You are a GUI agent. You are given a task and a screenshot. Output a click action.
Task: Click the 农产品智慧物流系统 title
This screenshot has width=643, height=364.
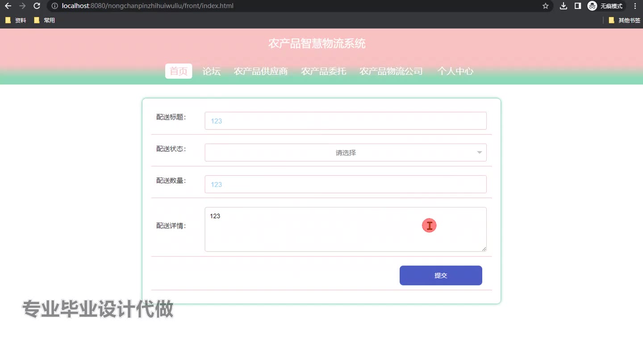coord(317,43)
